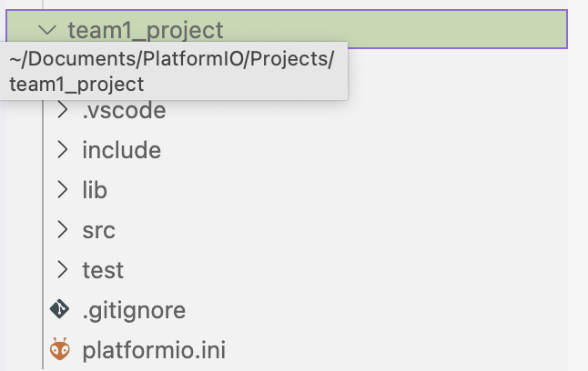Image resolution: width=588 pixels, height=371 pixels.
Task: Click team1_project text inside the path tooltip
Action: (x=76, y=85)
